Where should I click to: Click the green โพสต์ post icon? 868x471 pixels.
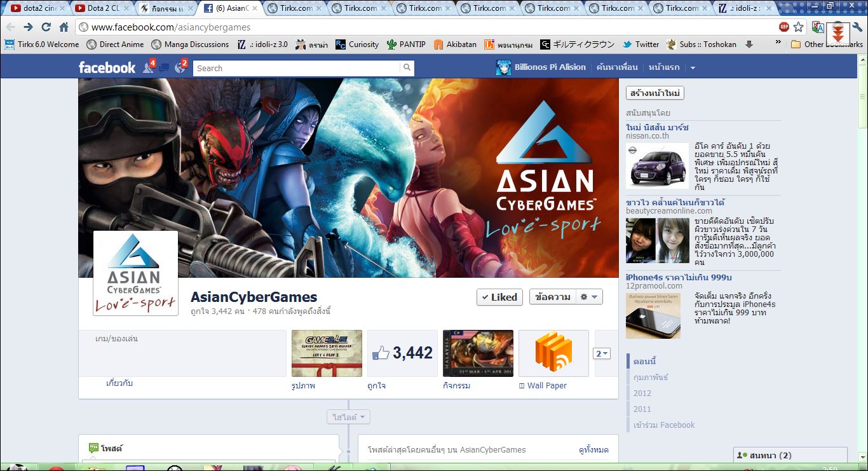click(x=93, y=448)
